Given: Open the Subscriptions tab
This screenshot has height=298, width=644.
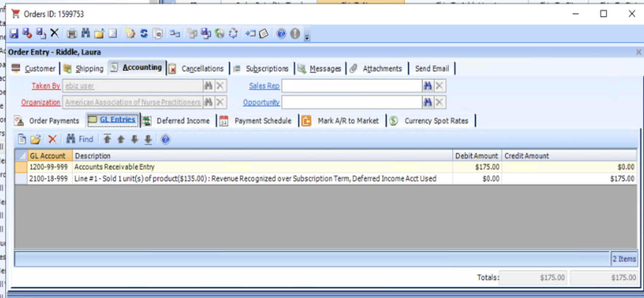Looking at the screenshot, I should [x=261, y=68].
